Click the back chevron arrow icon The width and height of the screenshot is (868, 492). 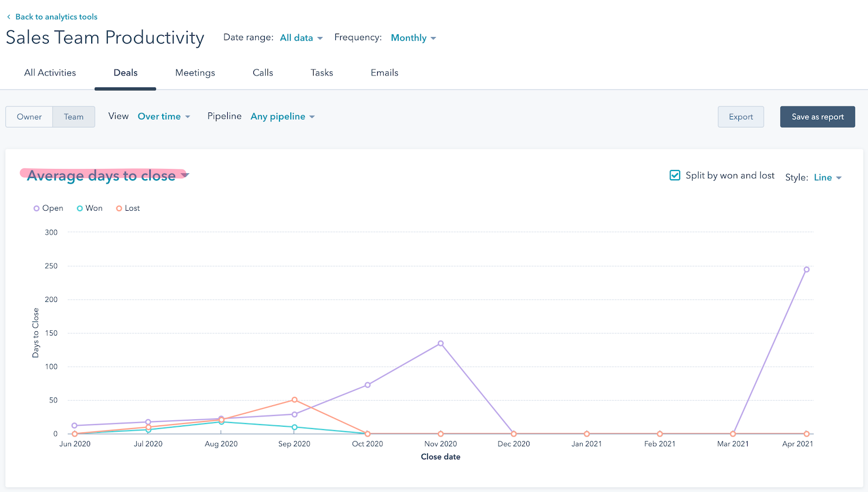tap(9, 17)
